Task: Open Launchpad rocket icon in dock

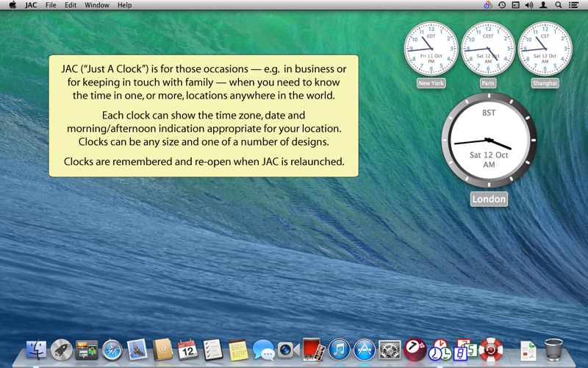Action: [x=62, y=349]
